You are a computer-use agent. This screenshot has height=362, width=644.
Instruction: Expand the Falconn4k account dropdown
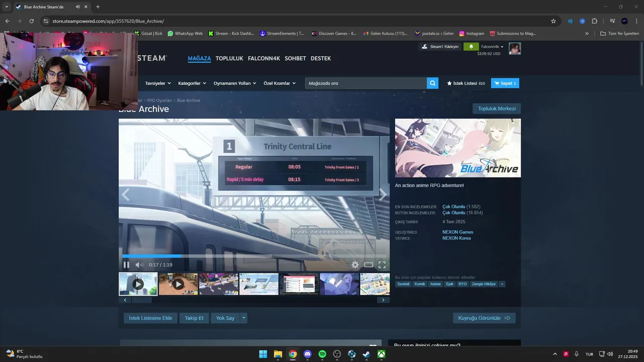[x=493, y=47]
